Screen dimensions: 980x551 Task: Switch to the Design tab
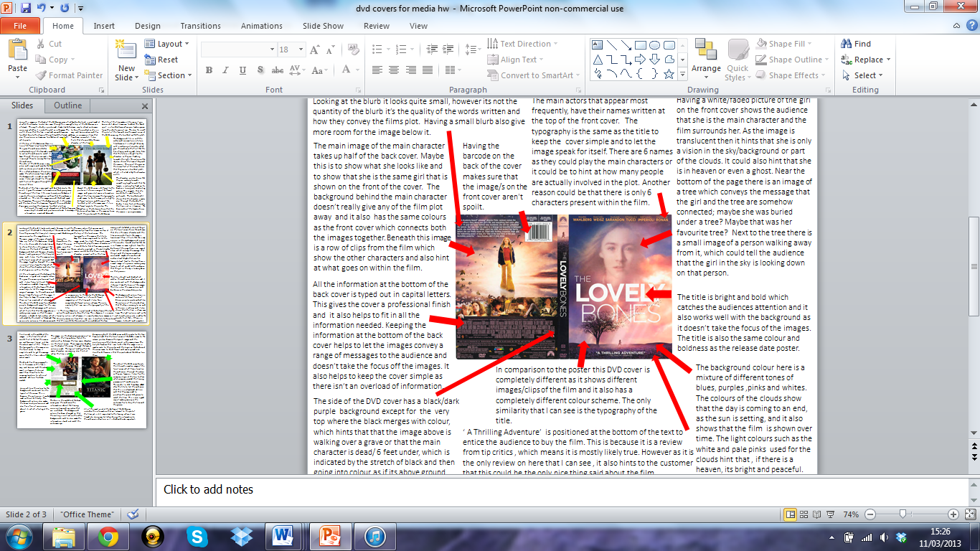(148, 26)
